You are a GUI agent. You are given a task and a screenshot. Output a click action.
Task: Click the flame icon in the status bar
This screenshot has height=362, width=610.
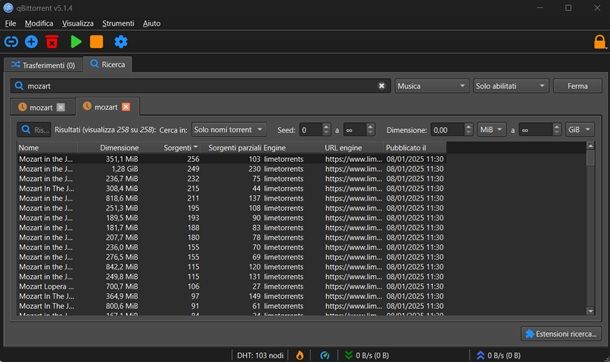300,355
